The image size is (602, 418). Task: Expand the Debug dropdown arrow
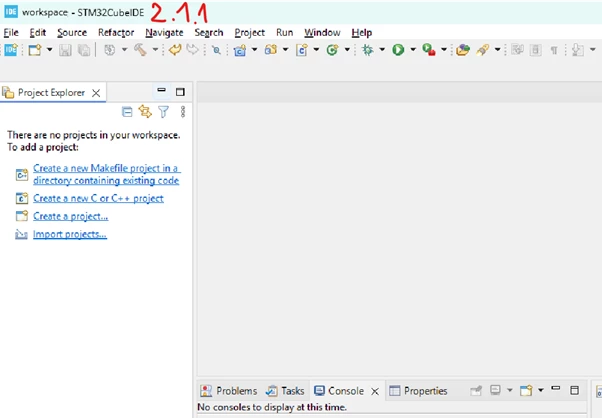click(x=382, y=50)
